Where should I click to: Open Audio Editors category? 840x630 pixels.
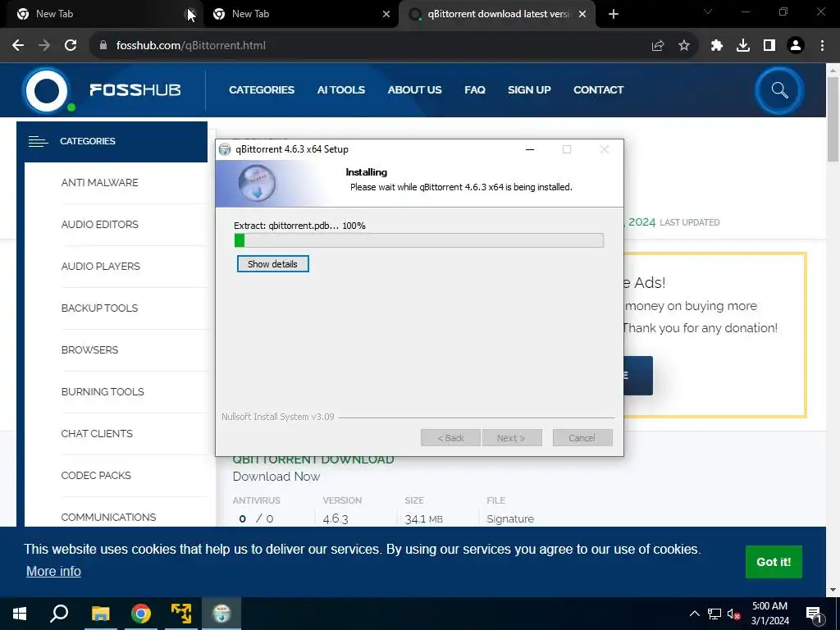coord(99,225)
